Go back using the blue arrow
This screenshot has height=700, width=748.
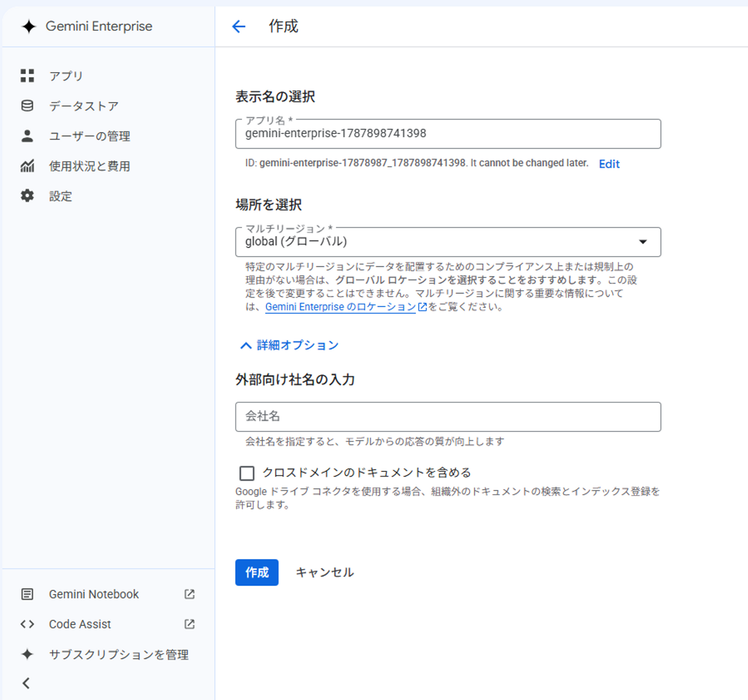tap(239, 27)
